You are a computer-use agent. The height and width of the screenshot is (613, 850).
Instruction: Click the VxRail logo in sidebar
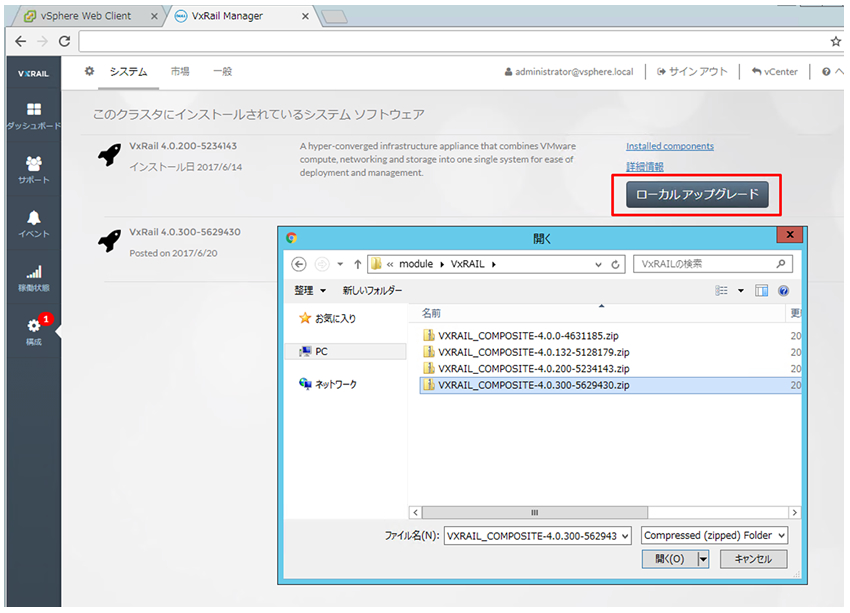tap(34, 74)
